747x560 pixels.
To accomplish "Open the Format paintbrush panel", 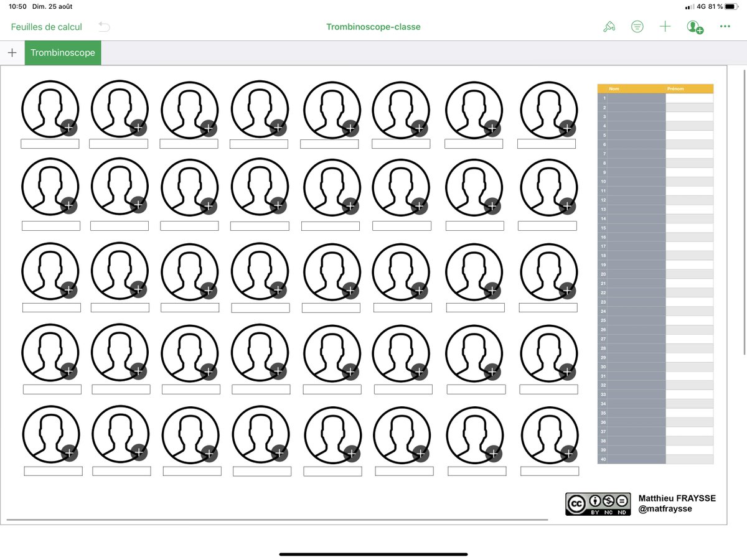I will [609, 26].
